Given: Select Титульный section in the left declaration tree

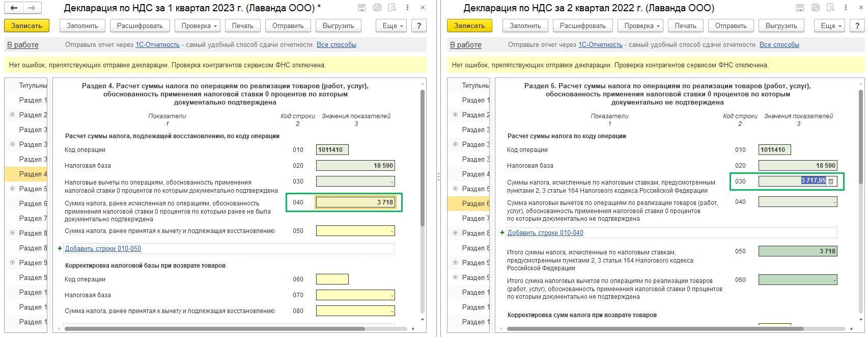Looking at the screenshot, I should (x=33, y=86).
